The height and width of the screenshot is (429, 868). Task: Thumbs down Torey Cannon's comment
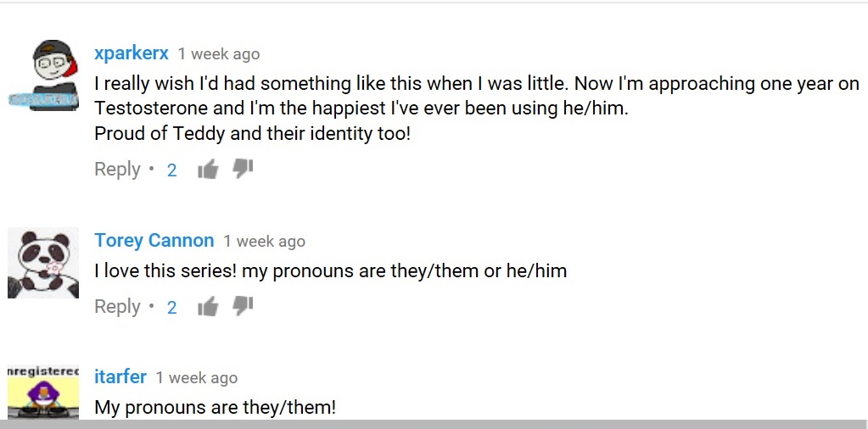[243, 305]
